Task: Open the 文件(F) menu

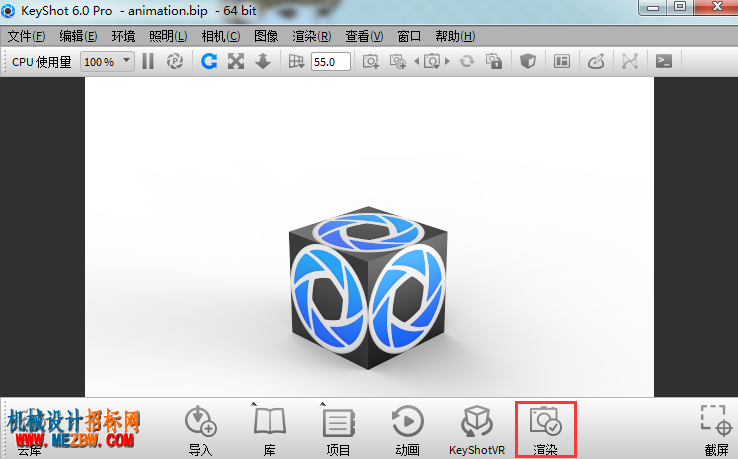Action: (x=26, y=36)
